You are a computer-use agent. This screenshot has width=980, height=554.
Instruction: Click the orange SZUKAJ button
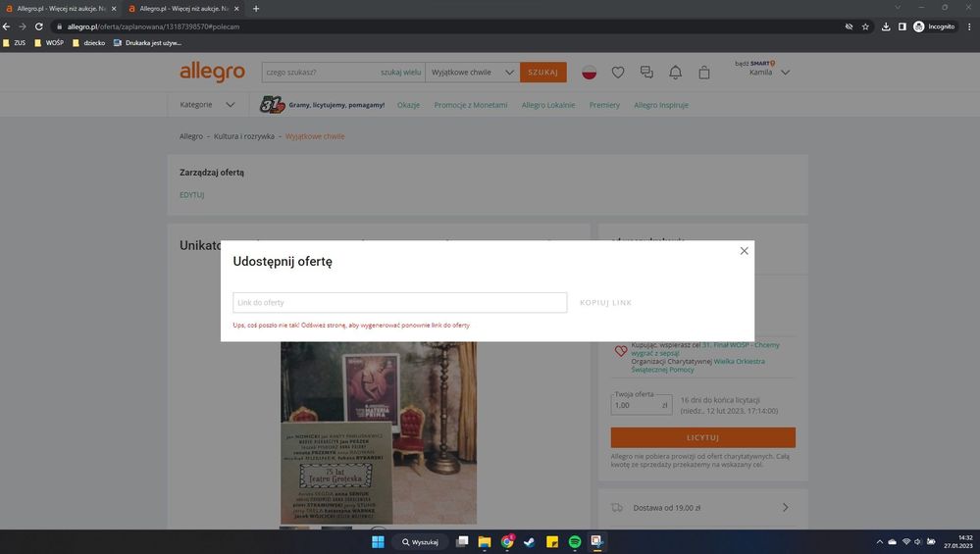point(543,73)
